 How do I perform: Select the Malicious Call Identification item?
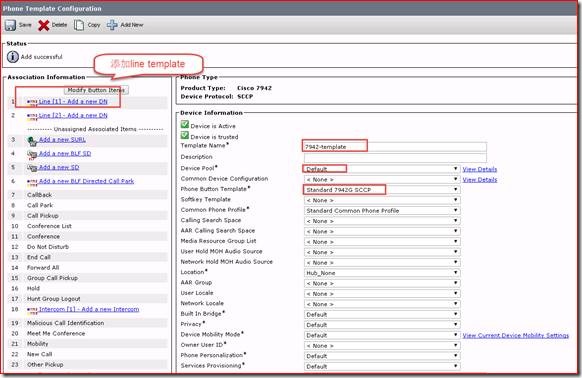pyautogui.click(x=65, y=323)
